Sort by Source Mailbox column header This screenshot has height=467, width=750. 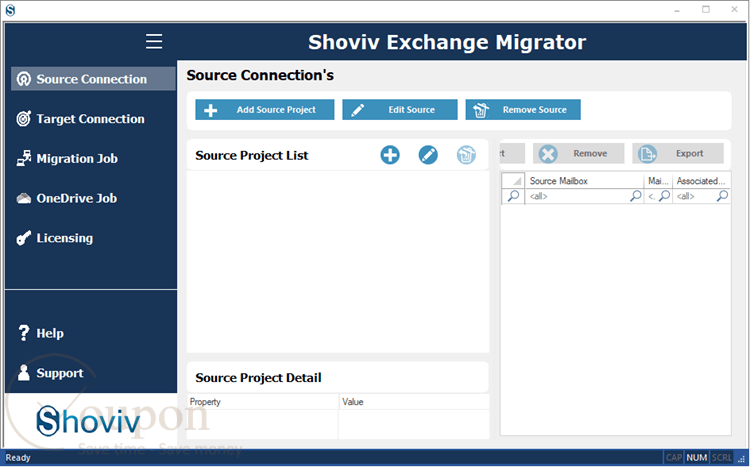click(584, 181)
